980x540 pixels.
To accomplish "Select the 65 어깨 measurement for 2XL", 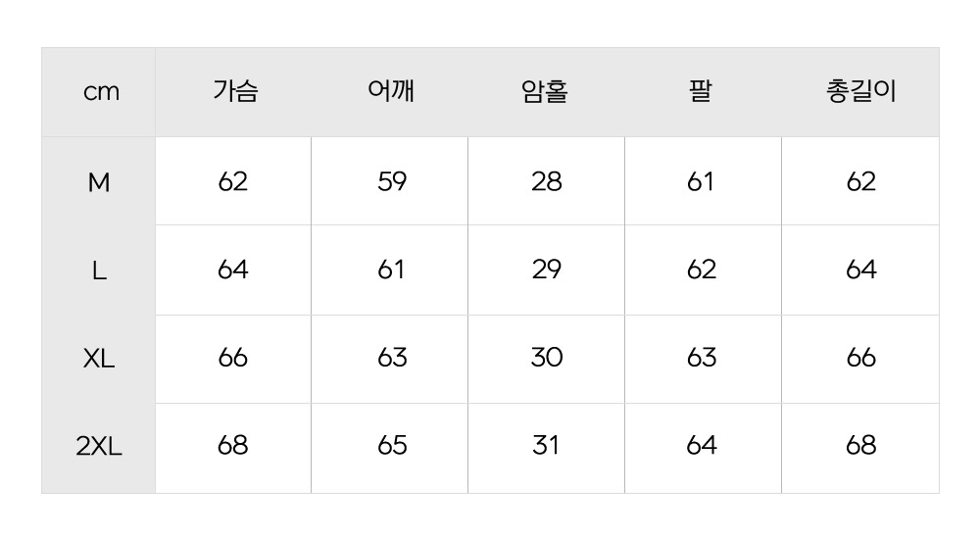I will click(391, 447).
